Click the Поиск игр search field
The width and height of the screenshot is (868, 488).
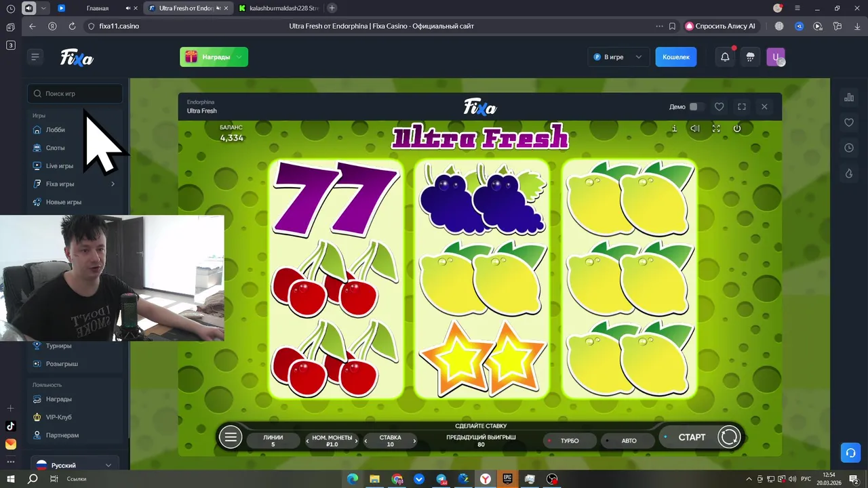(75, 94)
